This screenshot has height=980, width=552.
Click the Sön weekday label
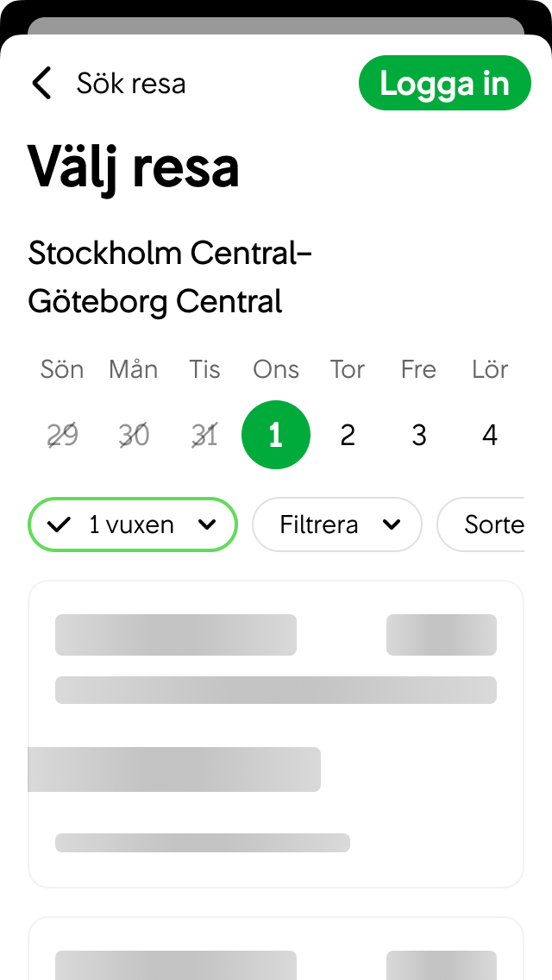coord(61,369)
